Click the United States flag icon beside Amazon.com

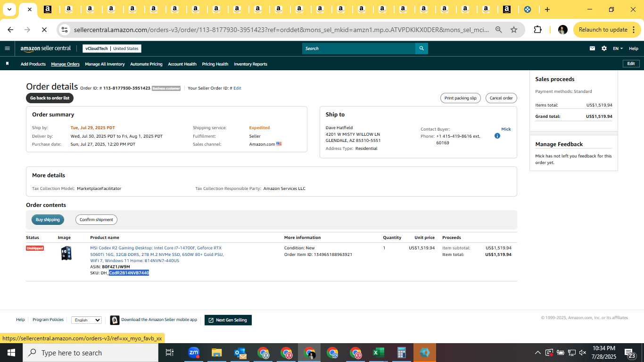tap(279, 144)
